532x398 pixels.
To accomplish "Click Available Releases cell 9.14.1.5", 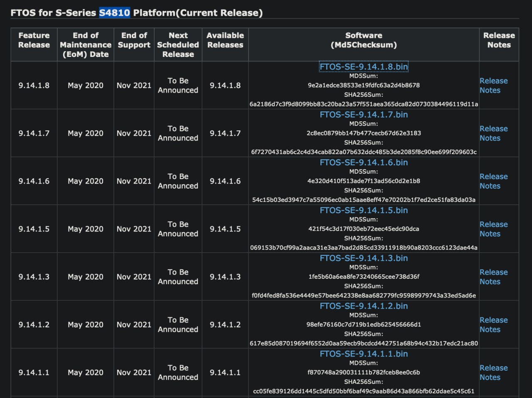I will [225, 229].
